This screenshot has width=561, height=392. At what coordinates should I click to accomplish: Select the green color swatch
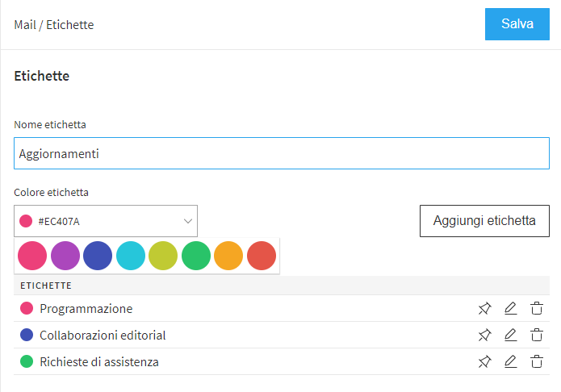click(196, 256)
